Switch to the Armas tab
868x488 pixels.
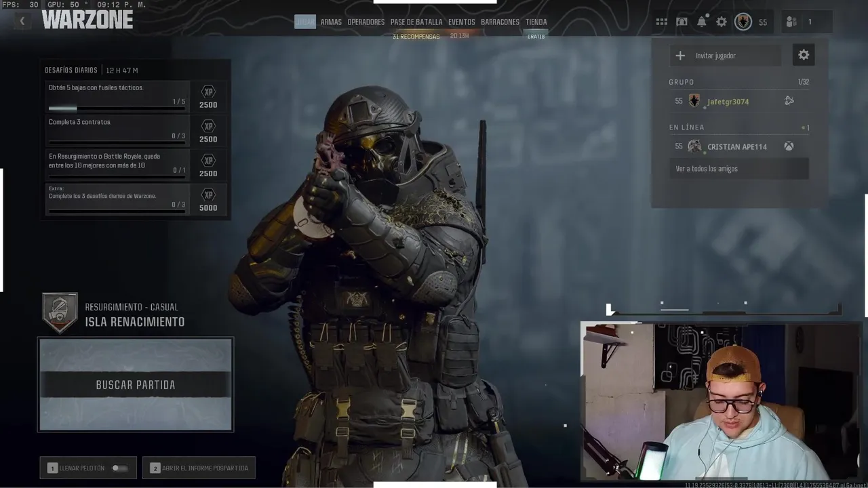pyautogui.click(x=331, y=22)
